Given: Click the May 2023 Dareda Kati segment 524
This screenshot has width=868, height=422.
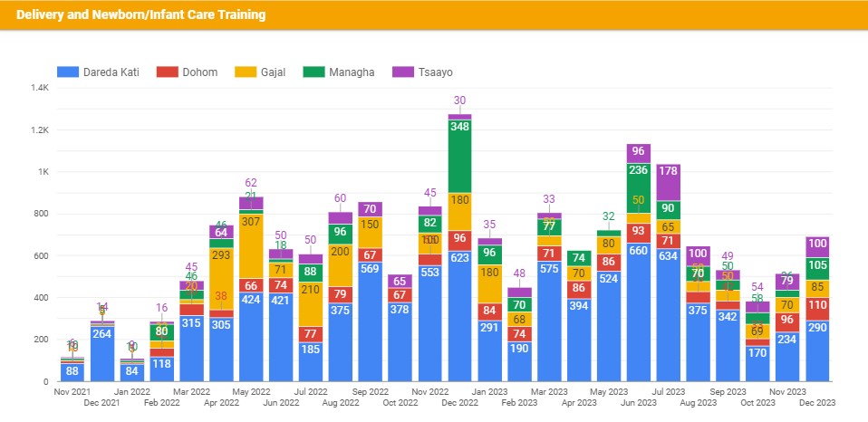Looking at the screenshot, I should pos(609,326).
